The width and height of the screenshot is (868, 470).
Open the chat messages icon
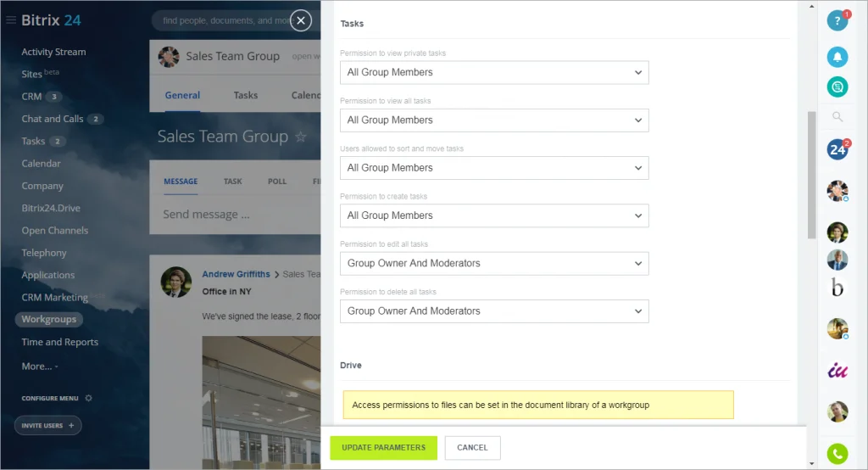click(837, 87)
